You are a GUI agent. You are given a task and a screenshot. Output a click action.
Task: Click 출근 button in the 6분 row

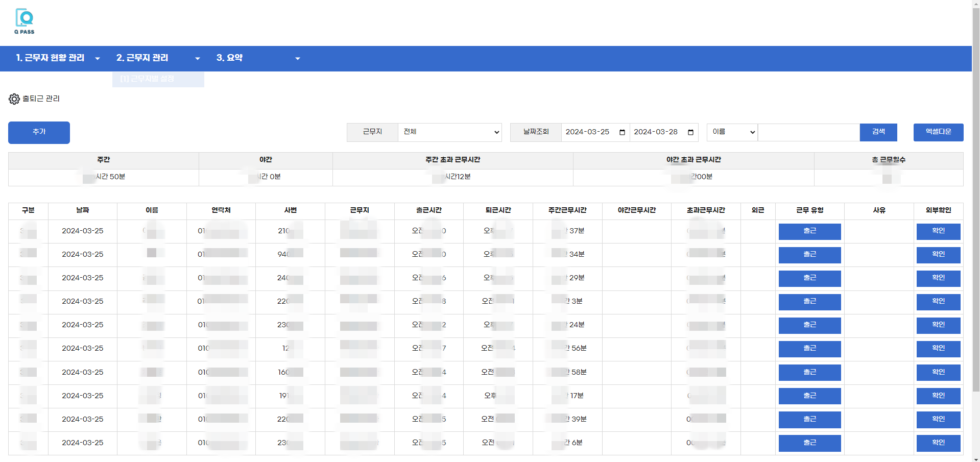[810, 443]
